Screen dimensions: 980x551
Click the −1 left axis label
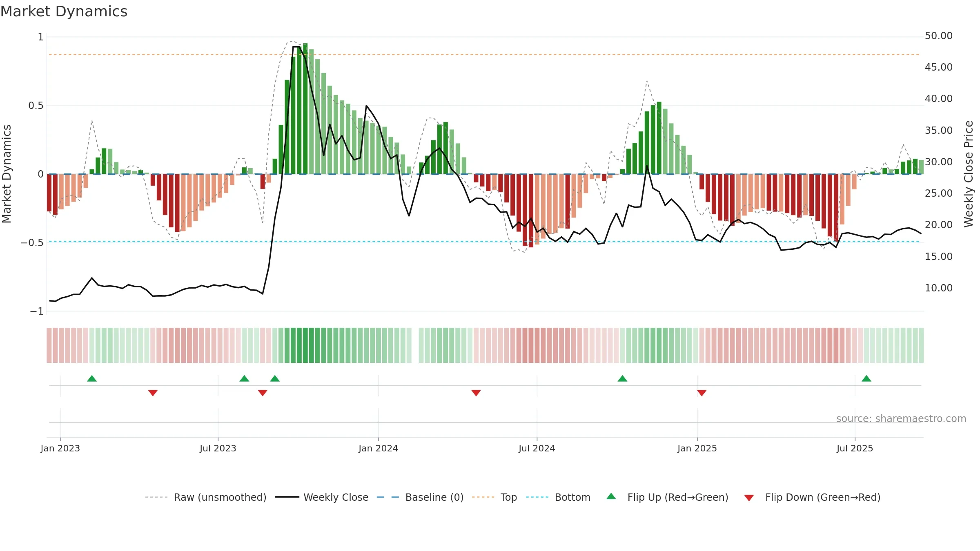[x=37, y=311]
